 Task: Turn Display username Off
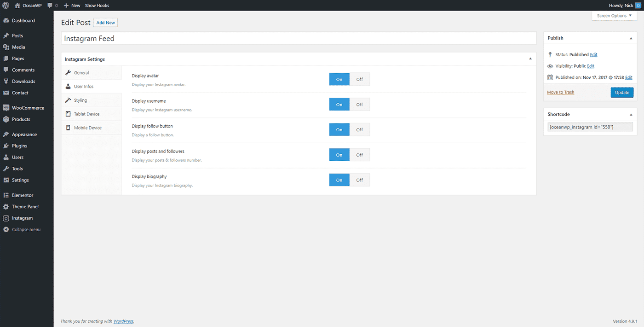pyautogui.click(x=360, y=105)
